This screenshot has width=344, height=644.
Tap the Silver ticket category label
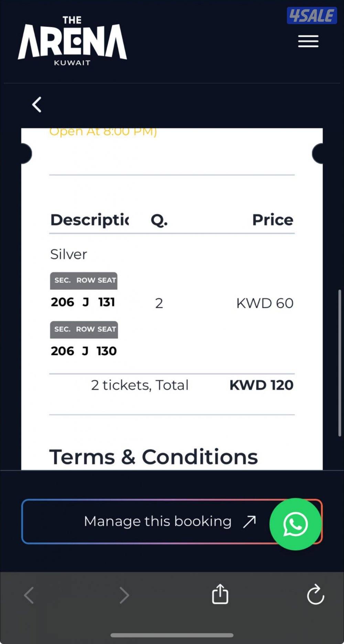68,254
